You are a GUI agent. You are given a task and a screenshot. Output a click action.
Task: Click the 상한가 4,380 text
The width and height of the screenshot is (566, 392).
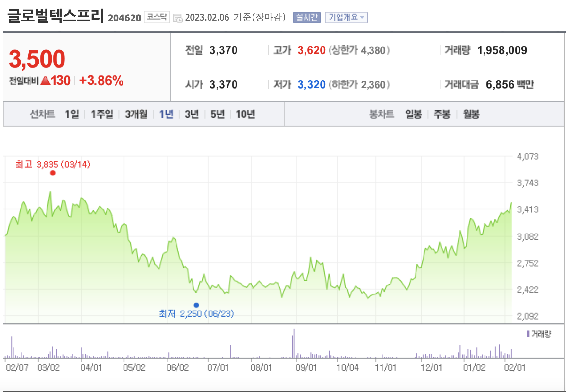pos(359,50)
